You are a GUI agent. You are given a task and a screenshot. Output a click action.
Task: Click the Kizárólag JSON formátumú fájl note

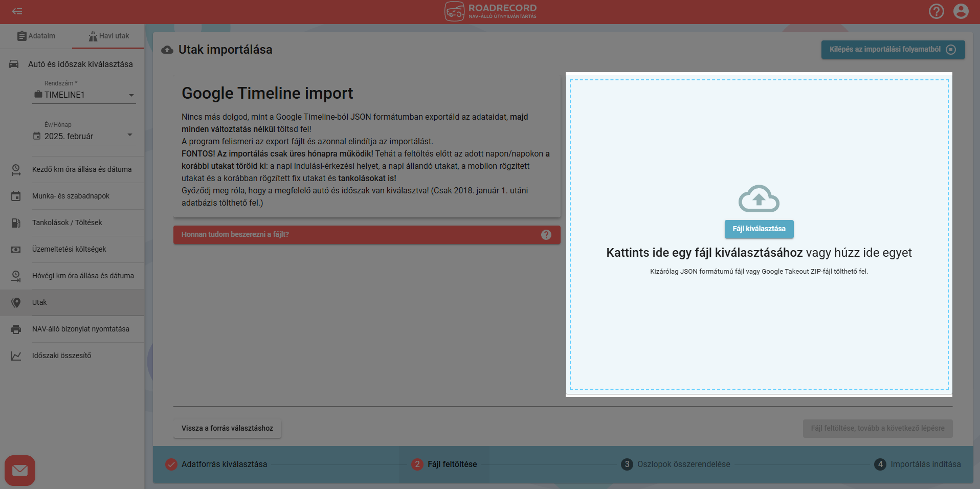point(759,272)
